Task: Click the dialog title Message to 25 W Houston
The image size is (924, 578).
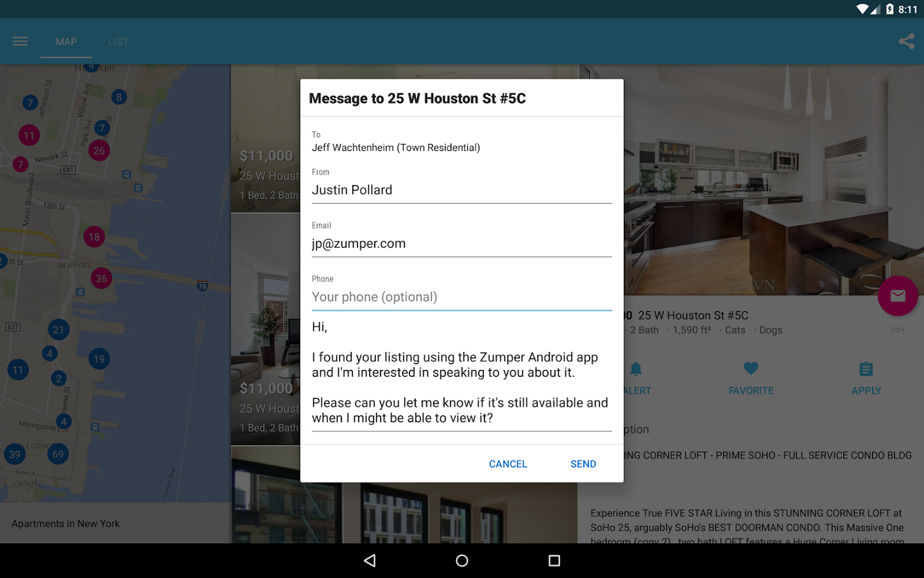Action: (x=417, y=98)
